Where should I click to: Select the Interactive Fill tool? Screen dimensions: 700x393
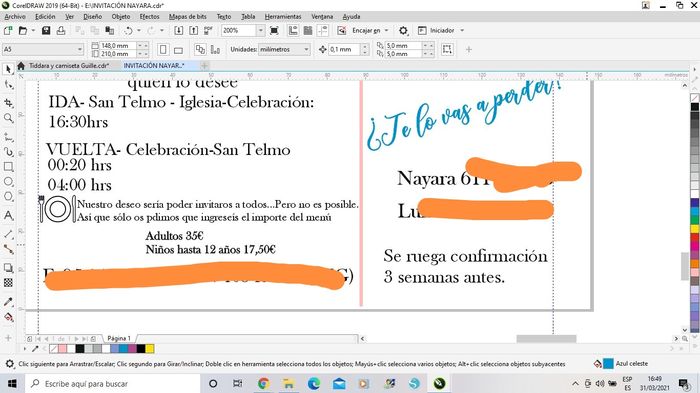(x=8, y=317)
